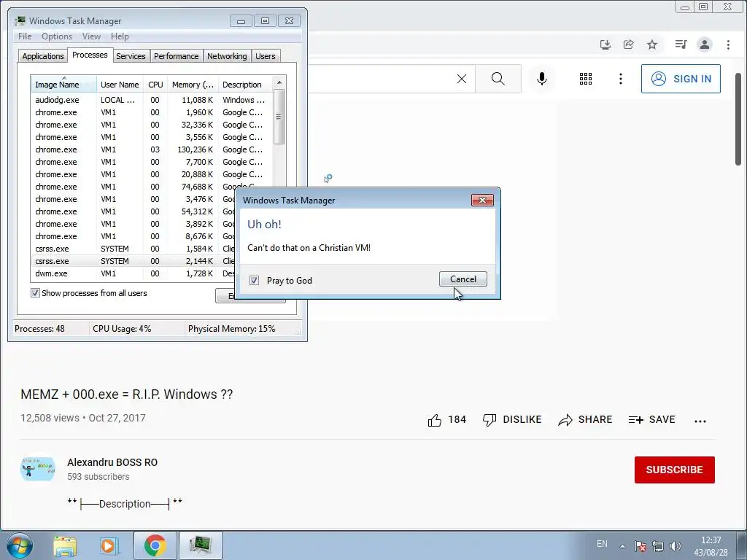Open the Task Manager View menu
This screenshot has width=747, height=560.
tap(91, 36)
